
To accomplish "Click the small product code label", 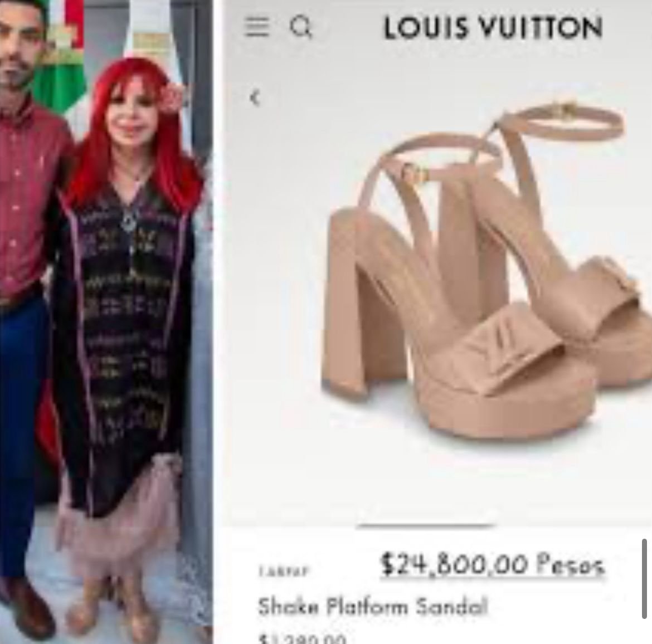I will (284, 571).
